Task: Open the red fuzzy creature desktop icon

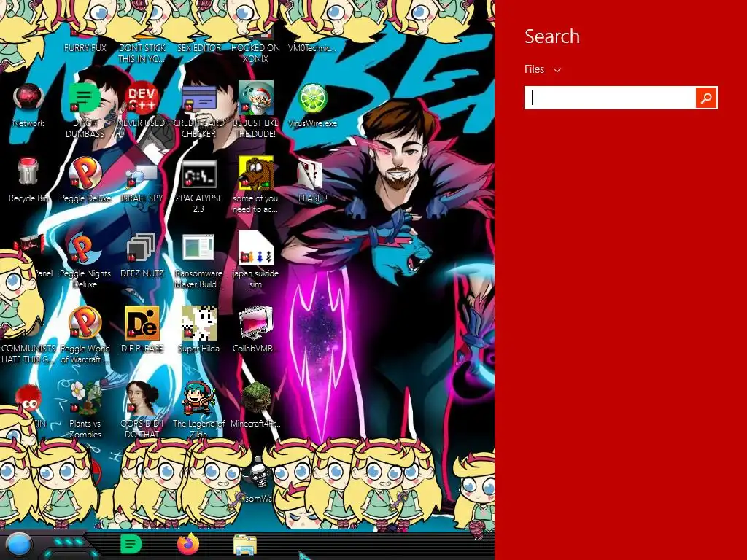Action: [x=28, y=399]
